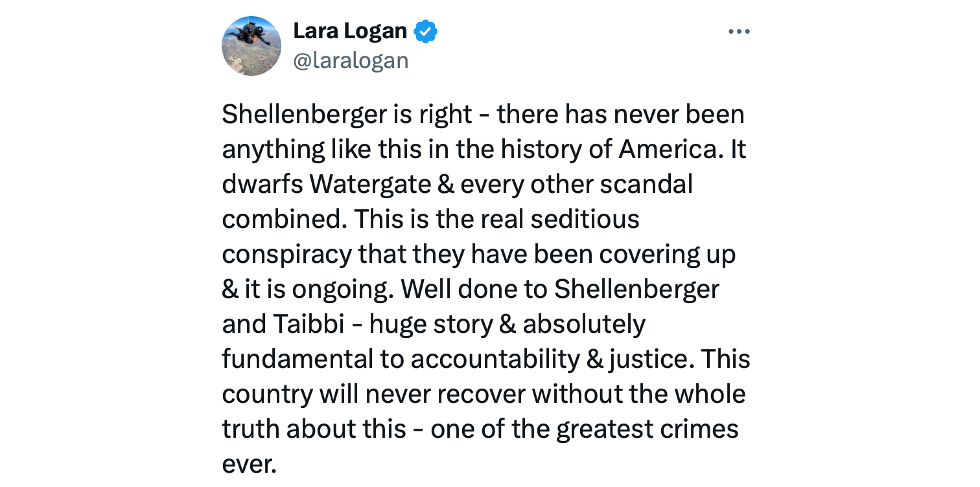Click the word "combined" in the tweet
980x487 pixels.
283,220
